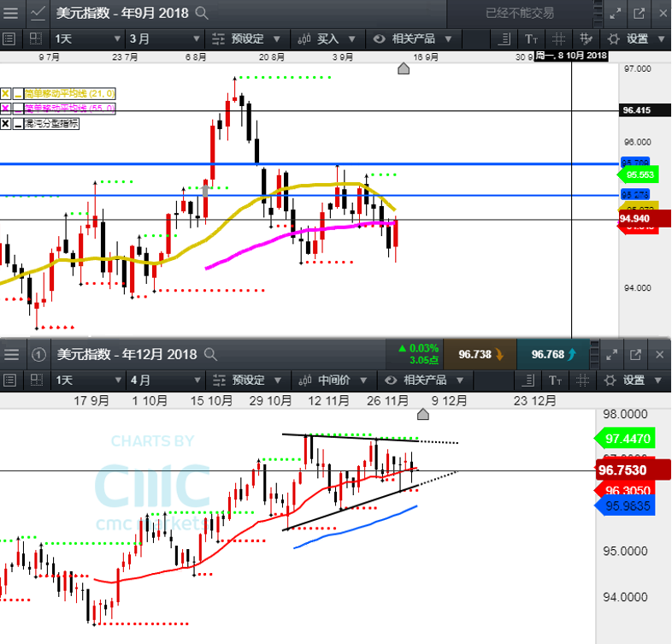This screenshot has width=672, height=644.
Task: Click the blue 95.9835 price tag
Action: click(625, 506)
